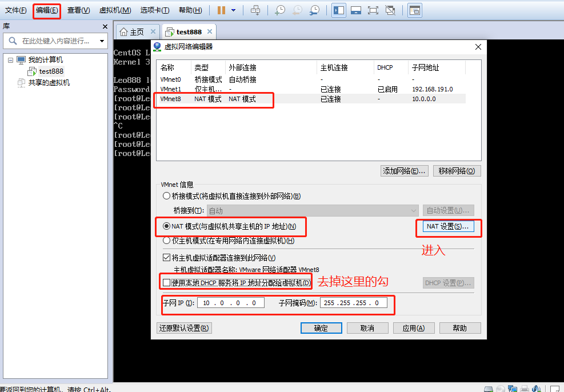
Task: Collapse the 我的计算机 tree node
Action: [10, 60]
